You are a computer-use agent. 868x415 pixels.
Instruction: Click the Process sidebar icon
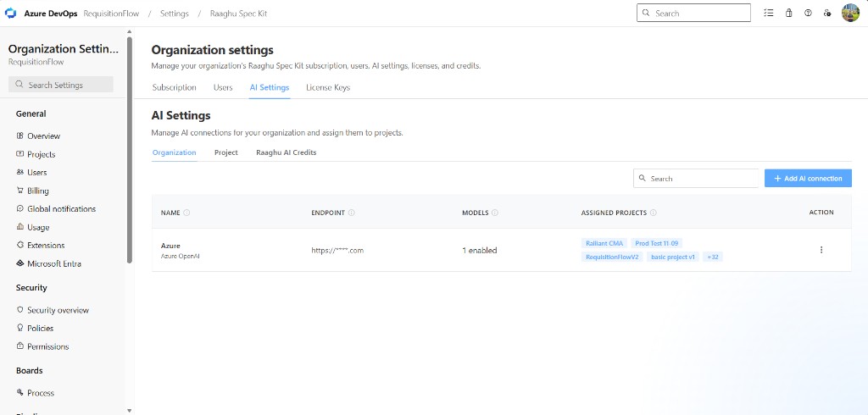20,393
